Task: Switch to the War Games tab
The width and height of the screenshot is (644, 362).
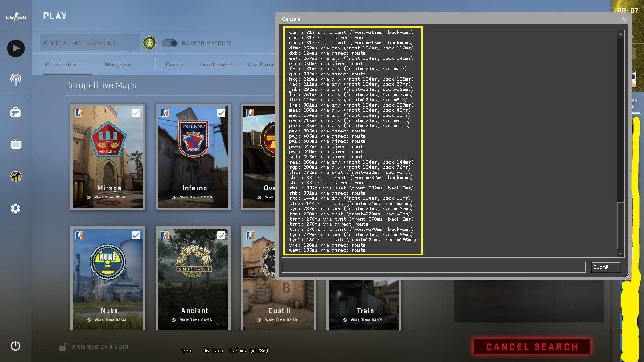Action: point(261,65)
